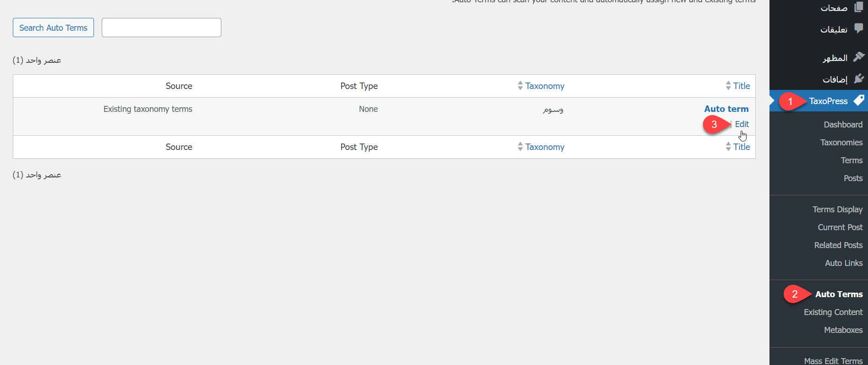Viewport: 868px width, 365px height.
Task: Select Existing Content in sidebar
Action: click(x=833, y=312)
